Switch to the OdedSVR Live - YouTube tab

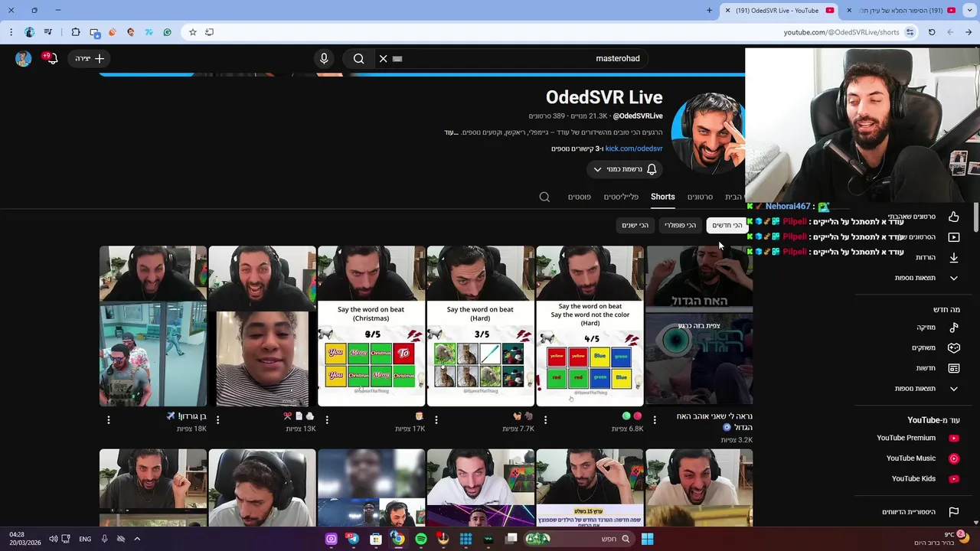[780, 10]
